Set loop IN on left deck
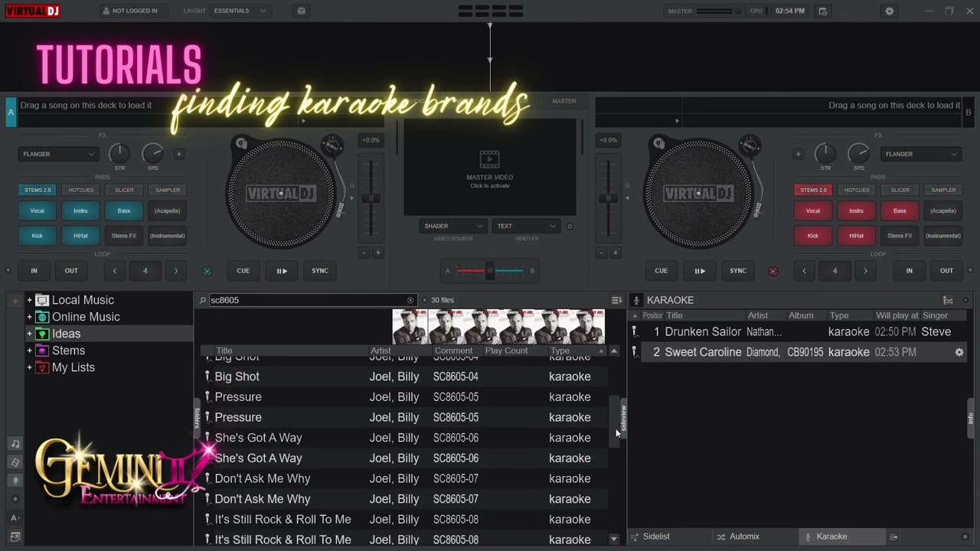Image resolution: width=980 pixels, height=551 pixels. click(34, 271)
